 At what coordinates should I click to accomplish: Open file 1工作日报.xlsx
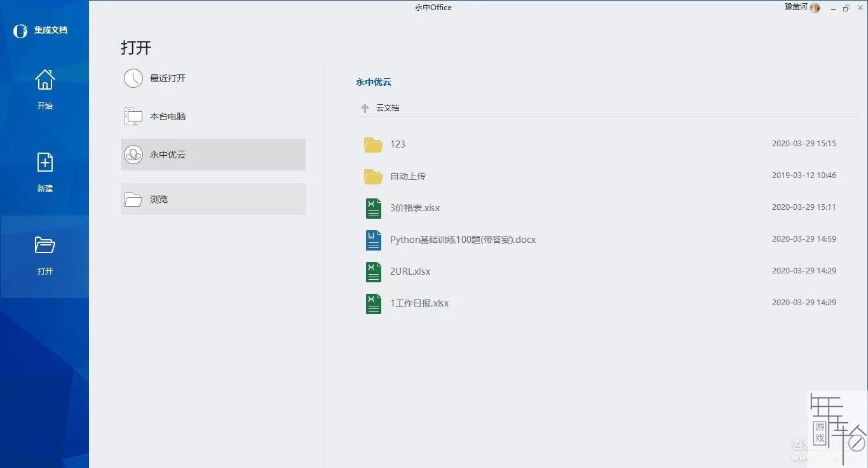click(x=419, y=303)
